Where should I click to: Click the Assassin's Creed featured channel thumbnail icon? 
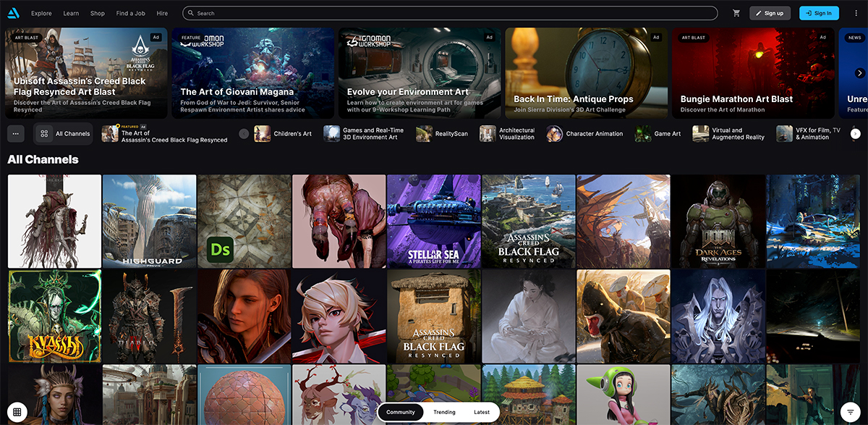point(110,134)
